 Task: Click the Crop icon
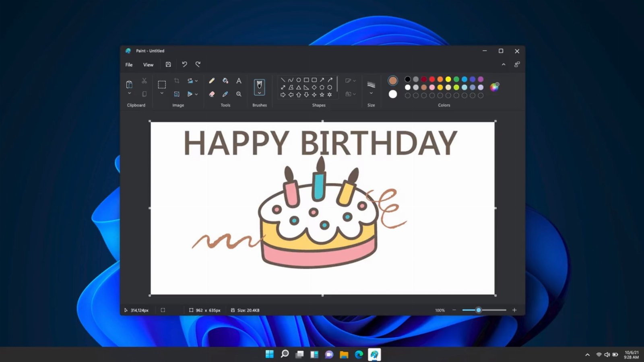[177, 81]
